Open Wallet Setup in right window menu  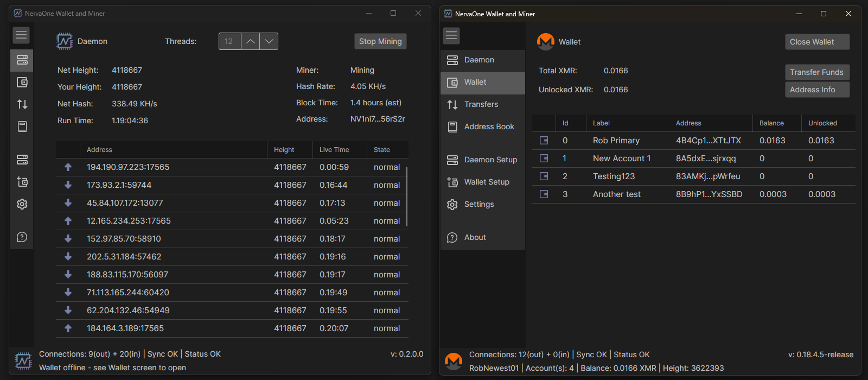point(483,182)
